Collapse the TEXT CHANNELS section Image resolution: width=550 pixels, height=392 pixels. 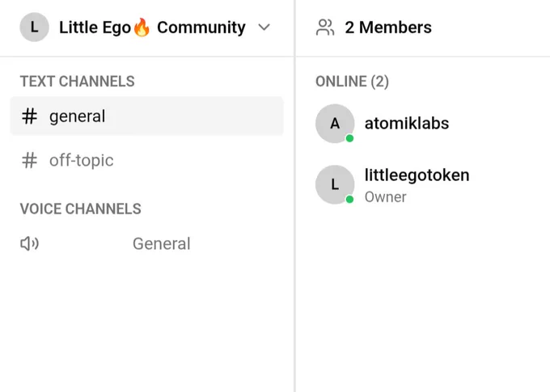[77, 82]
